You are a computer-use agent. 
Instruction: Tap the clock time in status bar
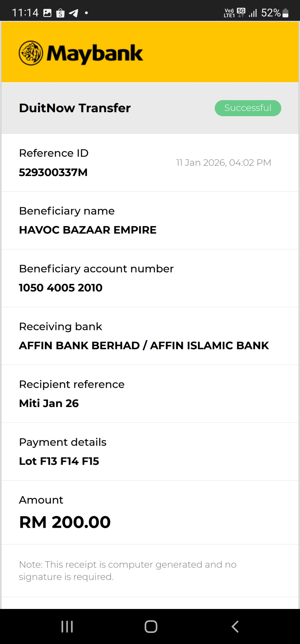[x=25, y=13]
